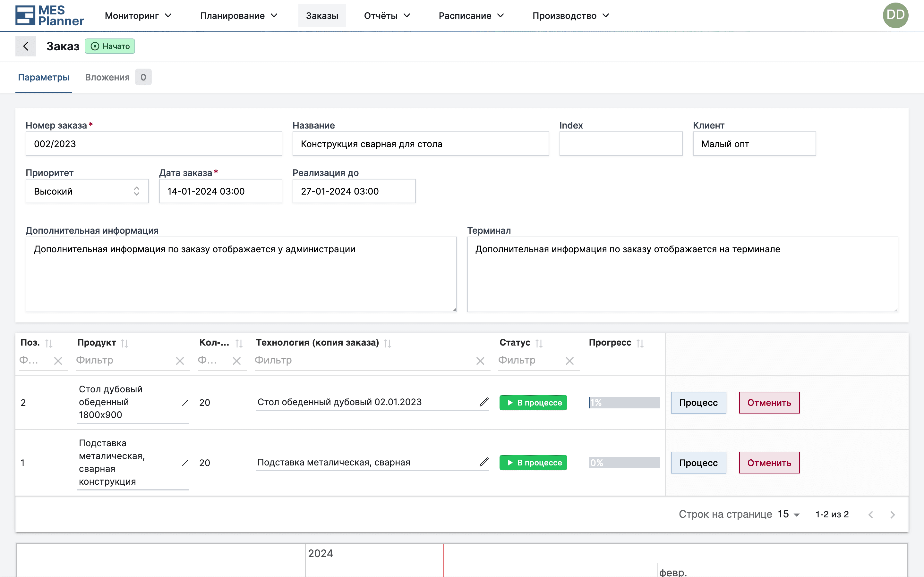924x577 pixels.
Task: Click the Начато status badge
Action: click(x=110, y=46)
